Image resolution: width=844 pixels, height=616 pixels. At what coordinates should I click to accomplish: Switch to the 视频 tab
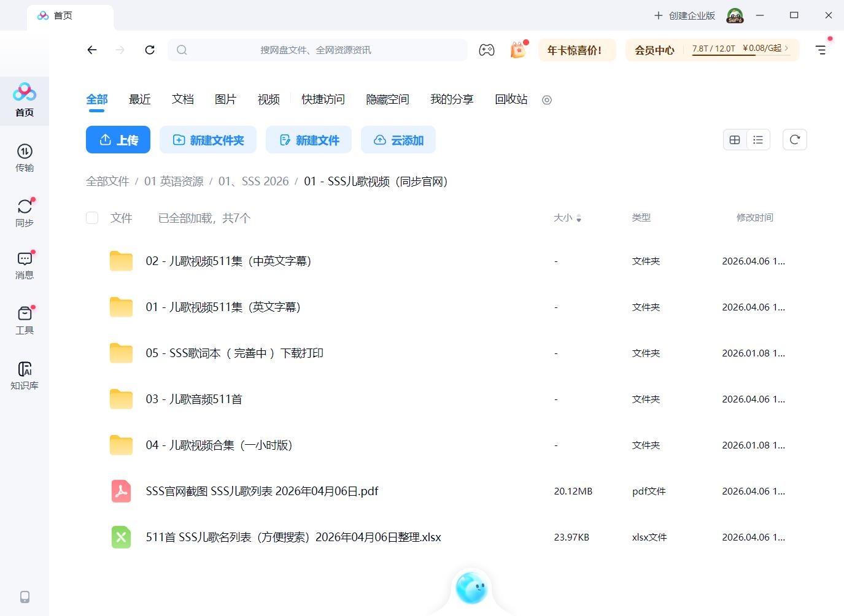click(x=268, y=99)
